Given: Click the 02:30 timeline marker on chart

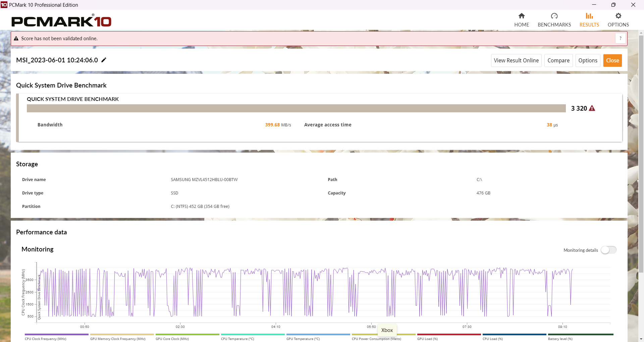Looking at the screenshot, I should [x=180, y=327].
